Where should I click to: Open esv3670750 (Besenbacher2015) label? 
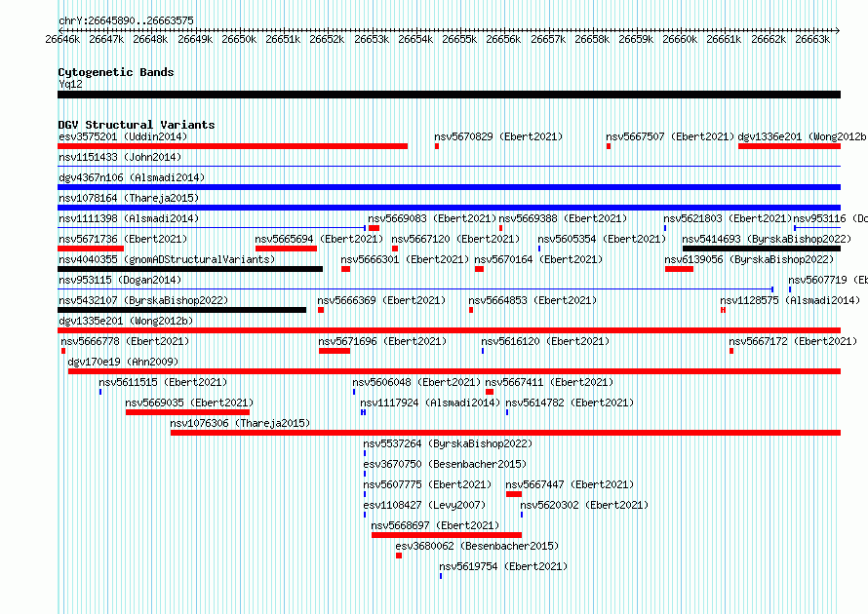coord(445,464)
